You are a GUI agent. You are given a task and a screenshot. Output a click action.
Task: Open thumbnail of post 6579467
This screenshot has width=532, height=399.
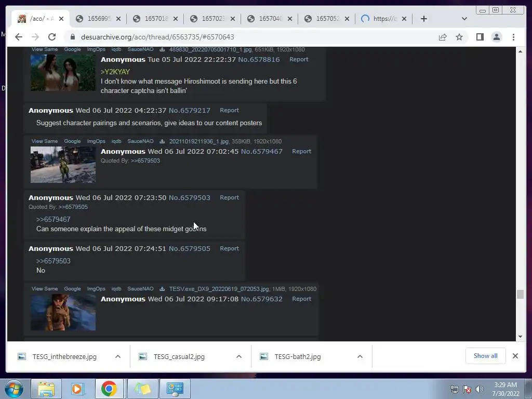coord(63,165)
